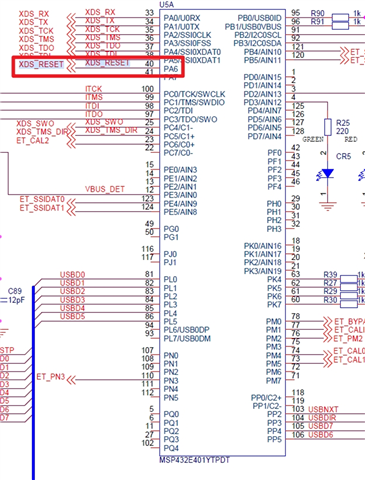The height and width of the screenshot is (480, 365).
Task: Click the ET_PN3 off-page connector arrow
Action: pyautogui.click(x=71, y=380)
